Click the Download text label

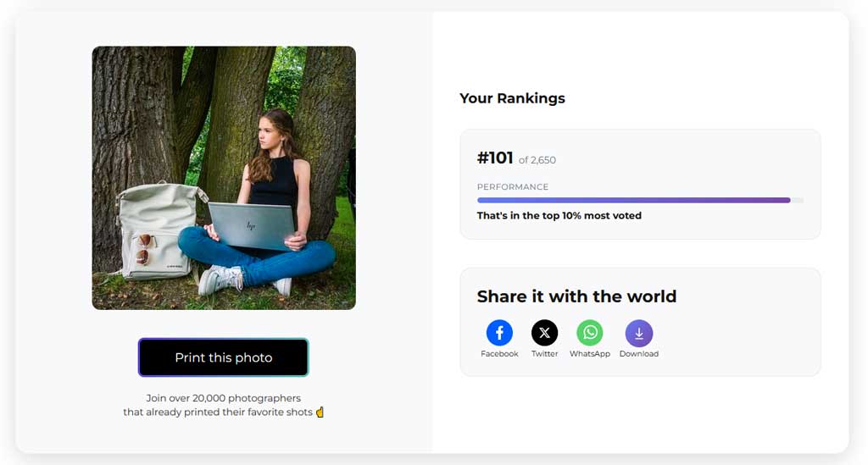click(x=638, y=354)
